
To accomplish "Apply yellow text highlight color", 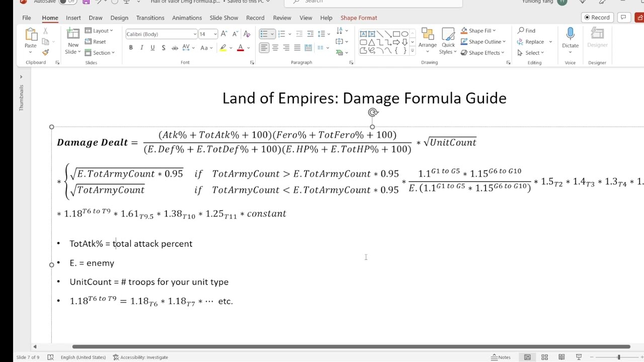I will click(x=223, y=48).
